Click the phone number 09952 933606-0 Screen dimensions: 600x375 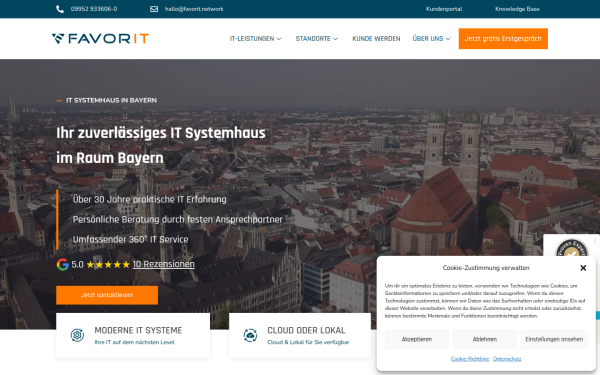[x=94, y=9]
